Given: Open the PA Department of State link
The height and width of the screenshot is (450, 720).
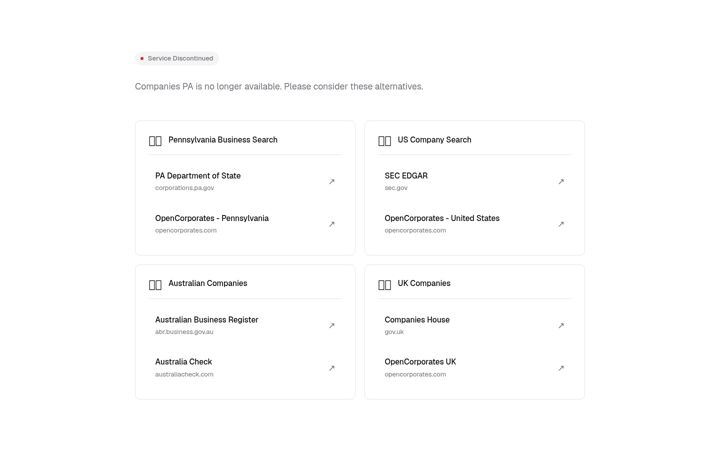Looking at the screenshot, I should coord(245,181).
